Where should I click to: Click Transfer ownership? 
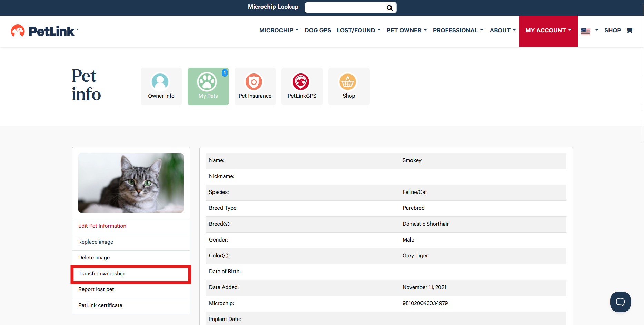pos(101,274)
